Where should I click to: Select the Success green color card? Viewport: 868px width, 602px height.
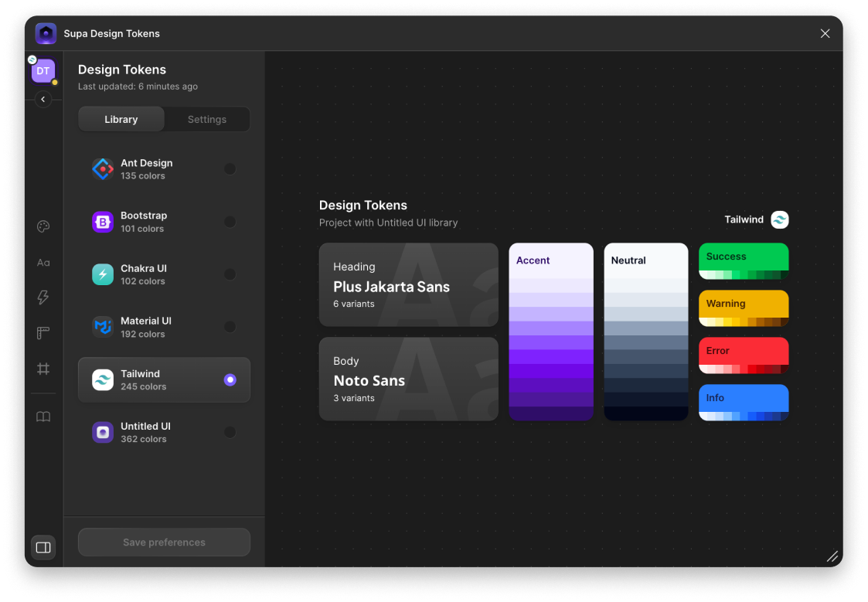pos(744,261)
